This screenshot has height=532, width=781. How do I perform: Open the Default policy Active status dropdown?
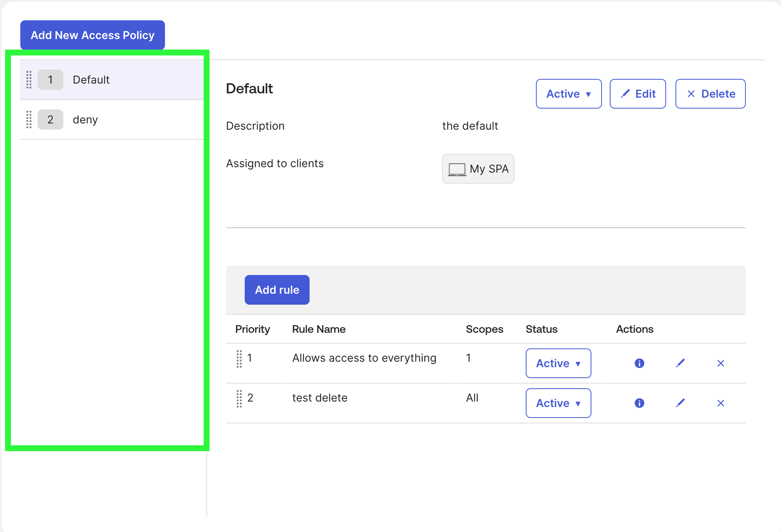(569, 94)
